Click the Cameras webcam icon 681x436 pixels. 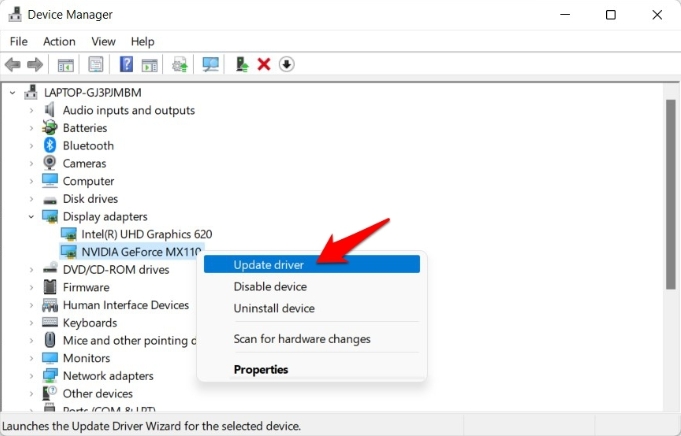tap(50, 163)
